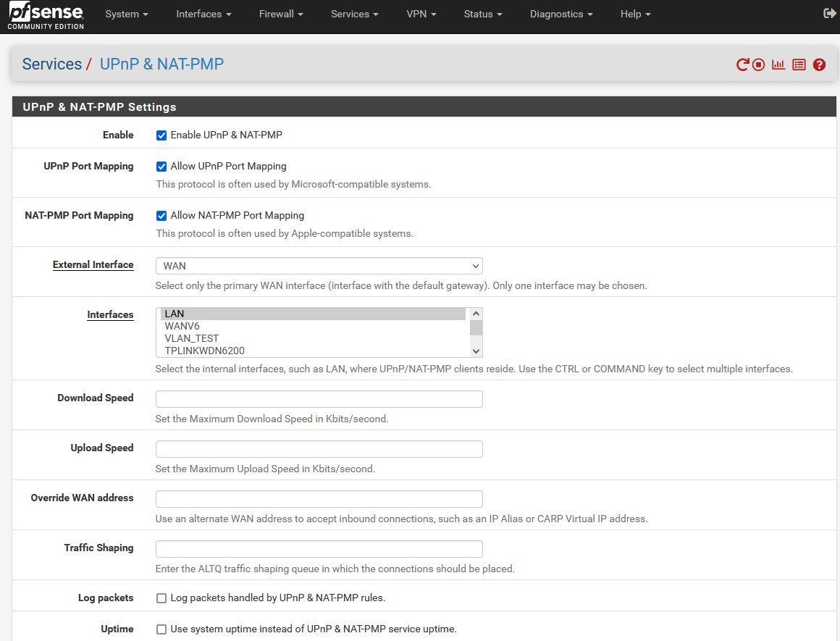Image resolution: width=840 pixels, height=641 pixels.
Task: Expand the Firewall menu
Action: 280,14
